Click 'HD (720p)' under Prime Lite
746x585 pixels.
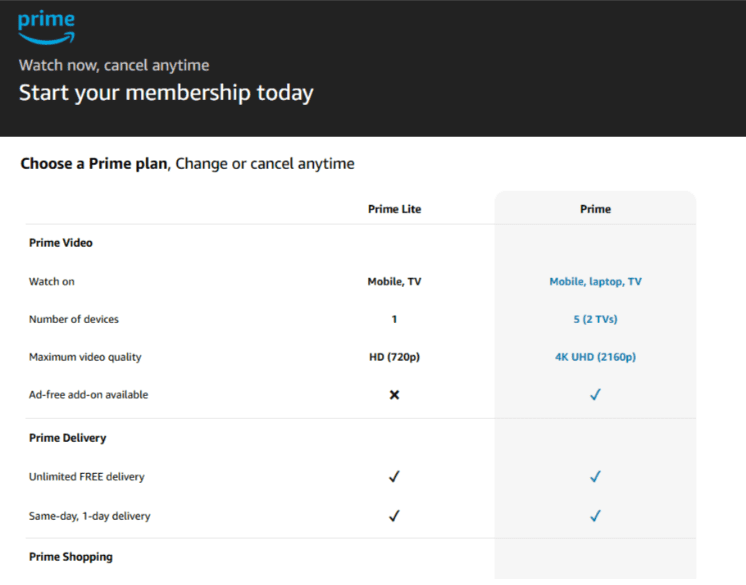(x=394, y=357)
